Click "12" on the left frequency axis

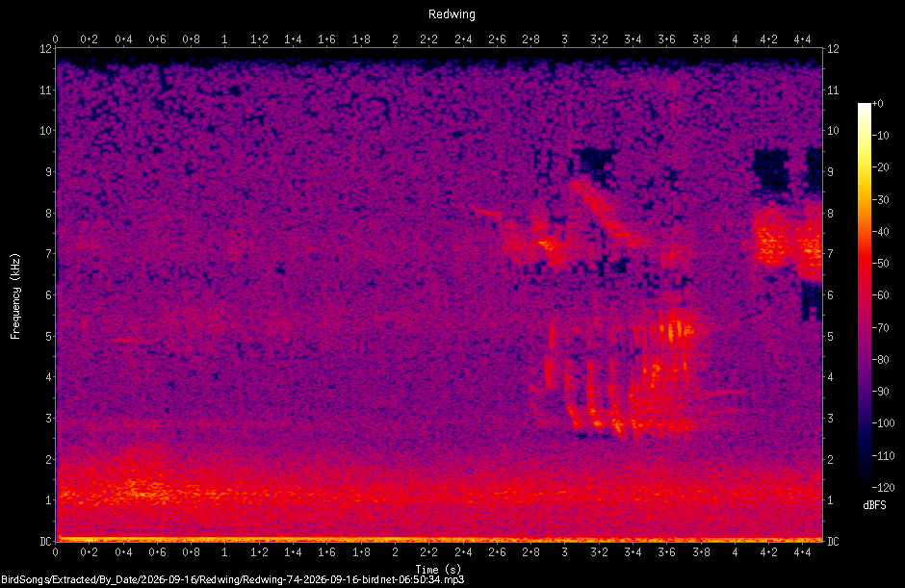click(x=45, y=49)
